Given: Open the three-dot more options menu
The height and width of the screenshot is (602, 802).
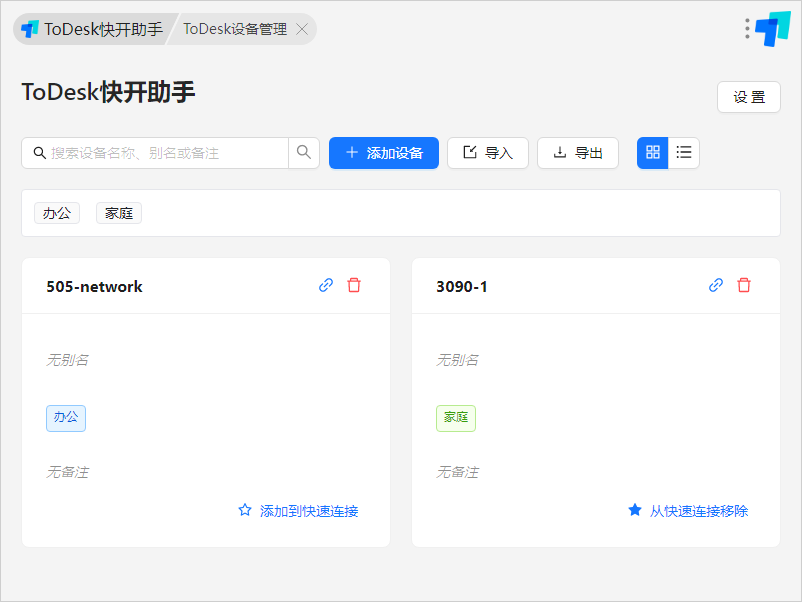Looking at the screenshot, I should tap(747, 29).
